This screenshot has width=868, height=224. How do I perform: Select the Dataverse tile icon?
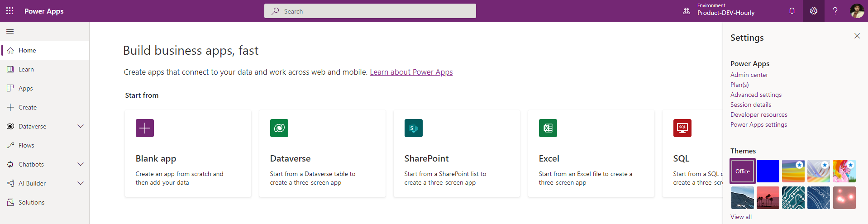[279, 128]
